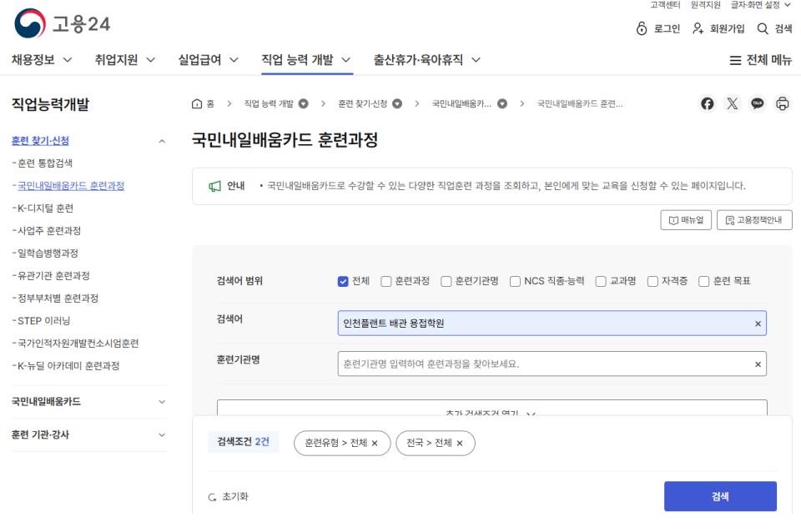Print the page with printer icon
Viewport: 801px width, 532px height.
pyautogui.click(x=782, y=103)
